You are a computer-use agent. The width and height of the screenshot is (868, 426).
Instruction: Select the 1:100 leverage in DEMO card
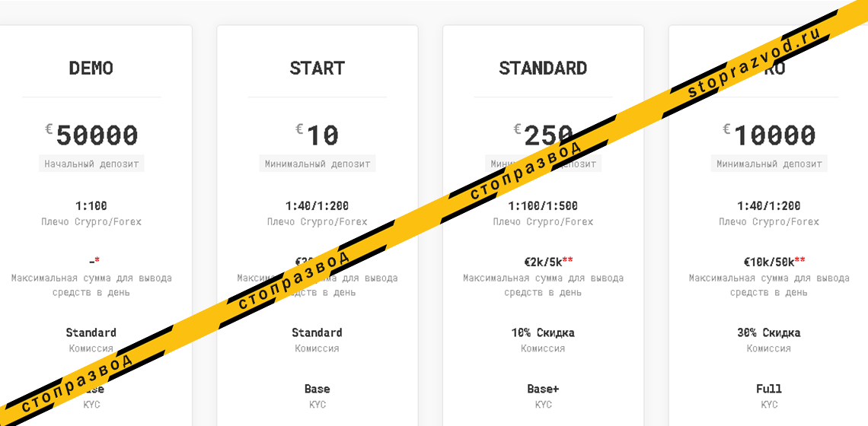point(91,205)
